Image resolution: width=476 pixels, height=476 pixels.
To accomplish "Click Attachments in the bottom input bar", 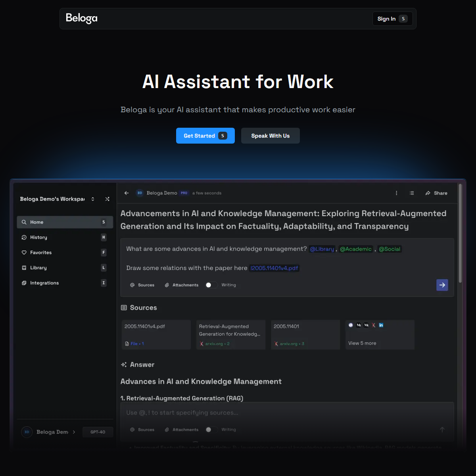I will [181, 430].
